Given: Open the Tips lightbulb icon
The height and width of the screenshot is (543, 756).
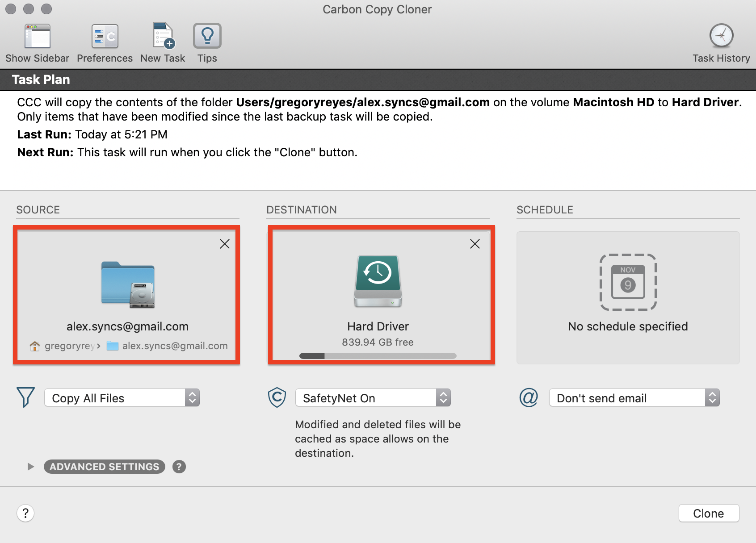Looking at the screenshot, I should [207, 36].
